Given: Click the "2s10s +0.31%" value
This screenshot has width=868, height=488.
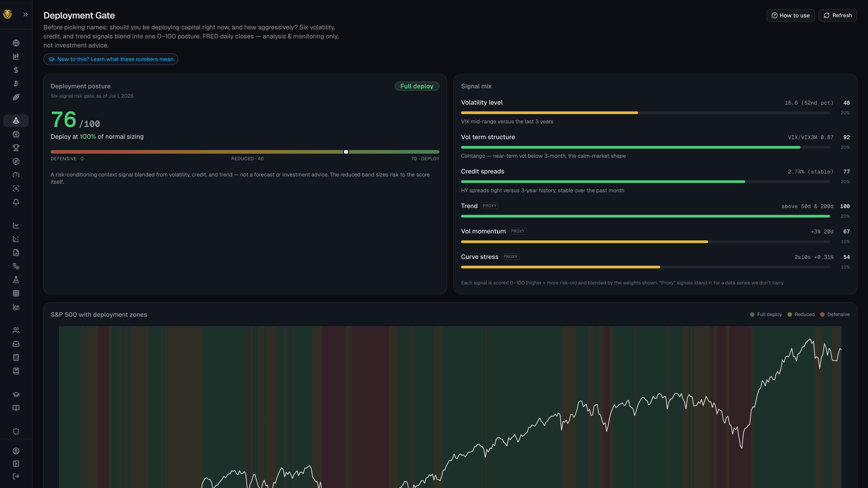Looking at the screenshot, I should (814, 257).
